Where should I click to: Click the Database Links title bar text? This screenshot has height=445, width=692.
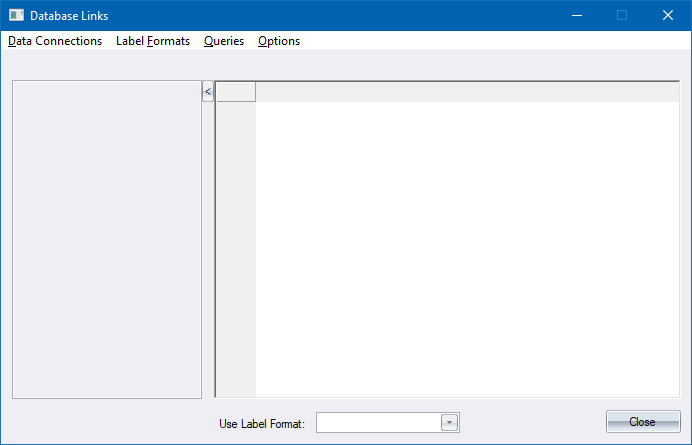pos(69,16)
